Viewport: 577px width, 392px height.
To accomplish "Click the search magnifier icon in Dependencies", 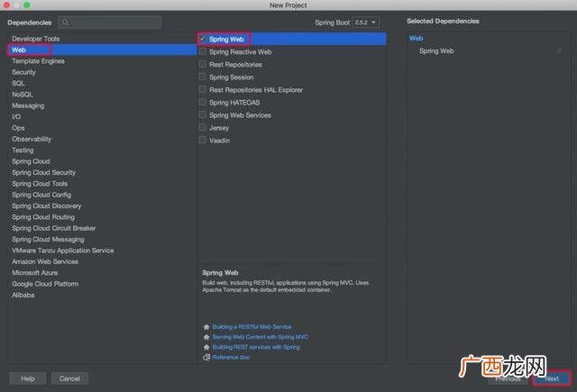I will pyautogui.click(x=65, y=23).
